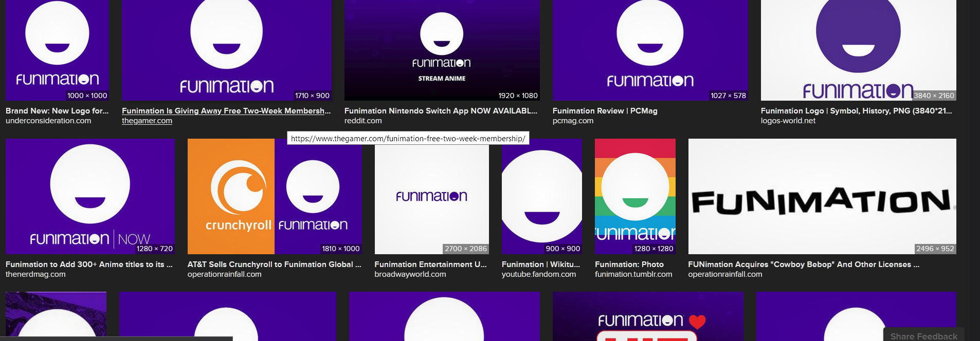Click the Share Feedback button
This screenshot has height=341, width=980.
tap(924, 336)
